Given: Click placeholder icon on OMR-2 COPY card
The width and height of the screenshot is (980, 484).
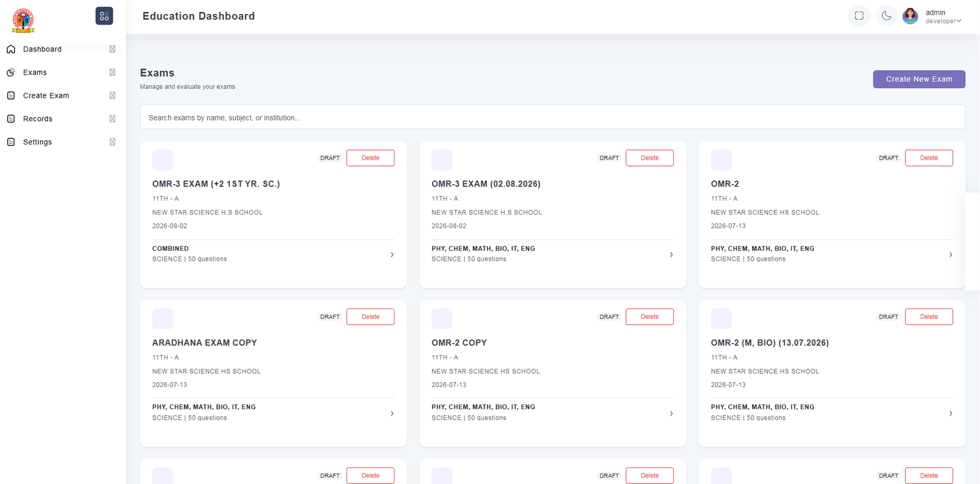Looking at the screenshot, I should click(x=442, y=319).
